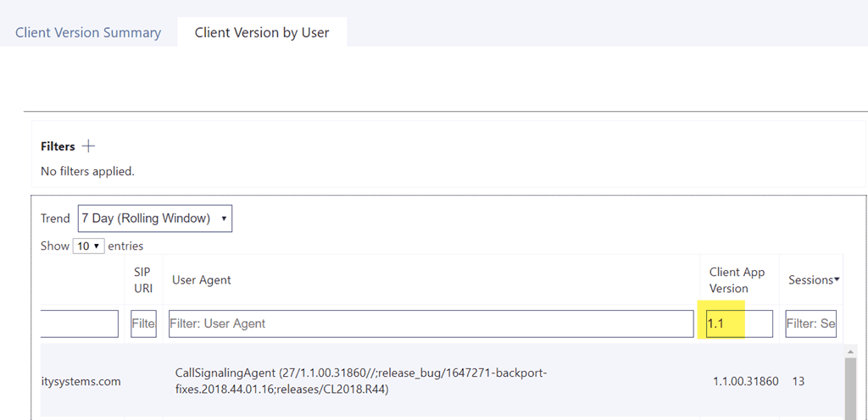Expand the Show entries count dropdown
The height and width of the screenshot is (420, 868).
88,246
